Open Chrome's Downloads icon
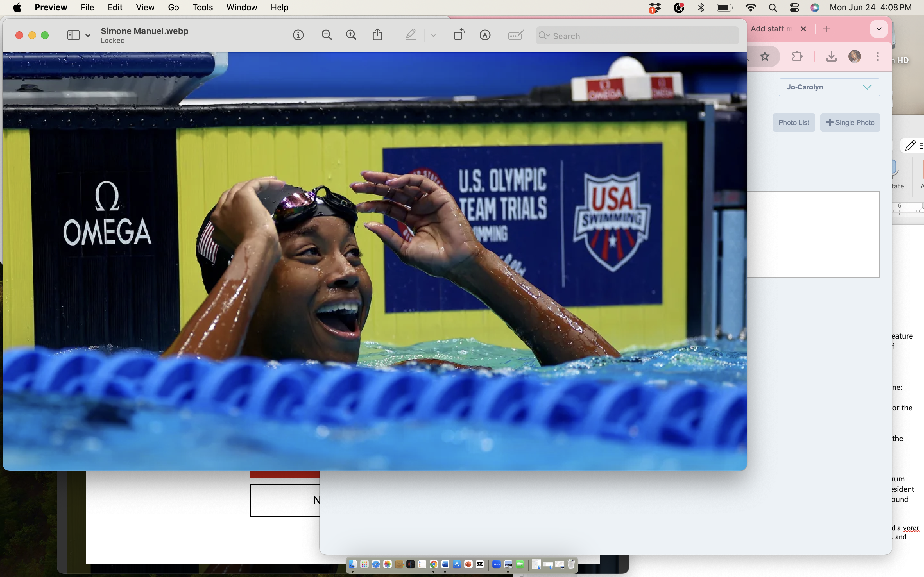 (x=832, y=56)
